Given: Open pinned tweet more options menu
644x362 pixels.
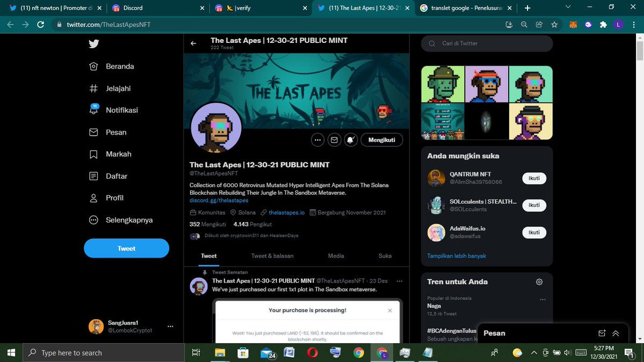Looking at the screenshot, I should (399, 280).
